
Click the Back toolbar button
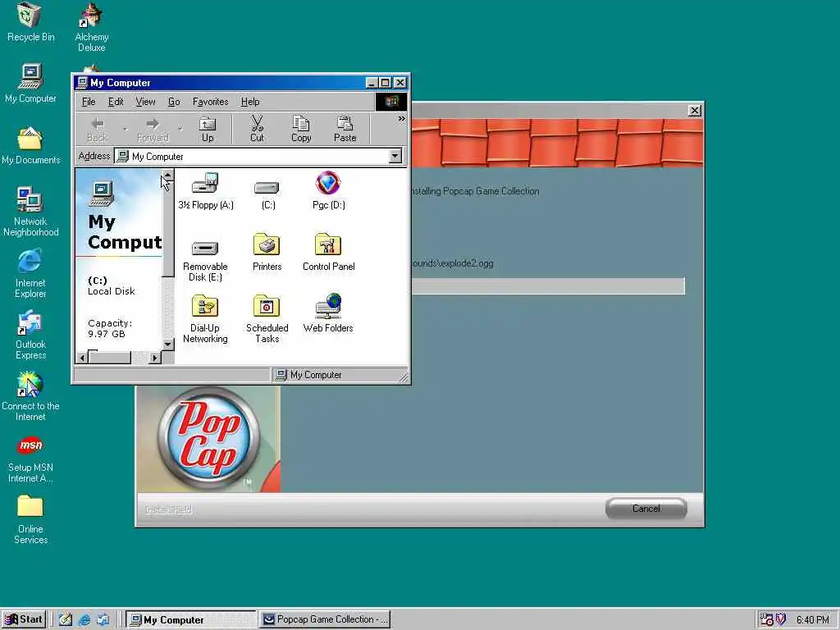click(97, 130)
